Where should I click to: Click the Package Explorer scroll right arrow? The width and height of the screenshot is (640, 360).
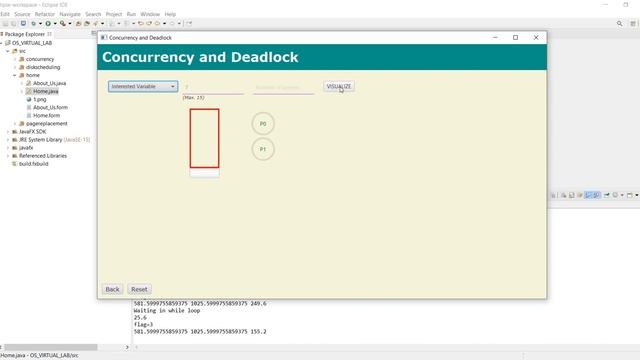tap(127, 347)
